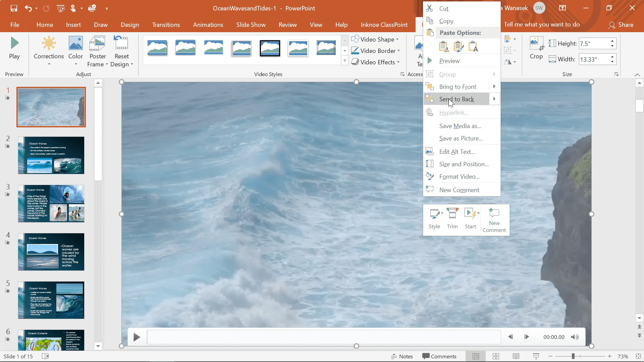Viewport: 644px width, 362px height.
Task: Add New Comment from context menu
Action: [x=459, y=190]
